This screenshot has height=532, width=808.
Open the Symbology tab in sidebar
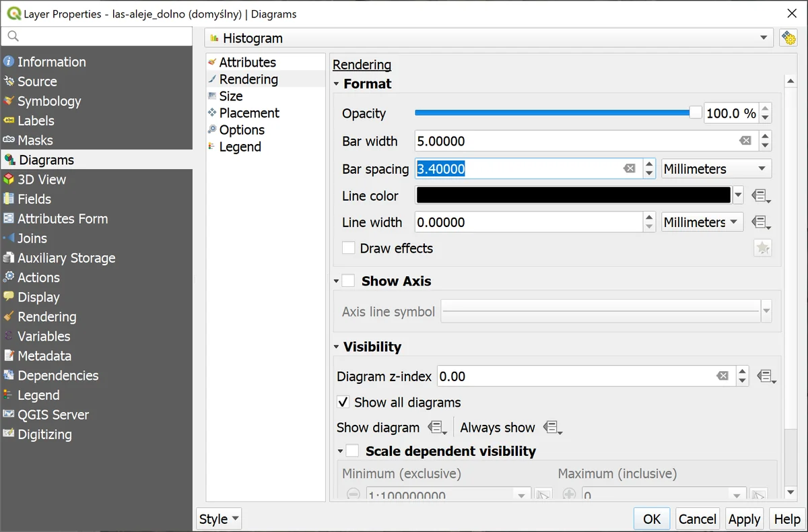(x=49, y=101)
